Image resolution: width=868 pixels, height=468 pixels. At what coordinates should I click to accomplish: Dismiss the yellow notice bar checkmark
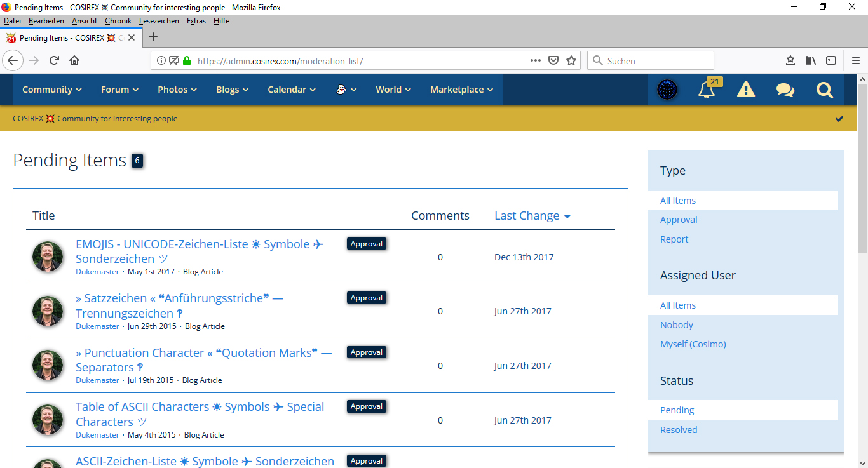click(x=839, y=119)
